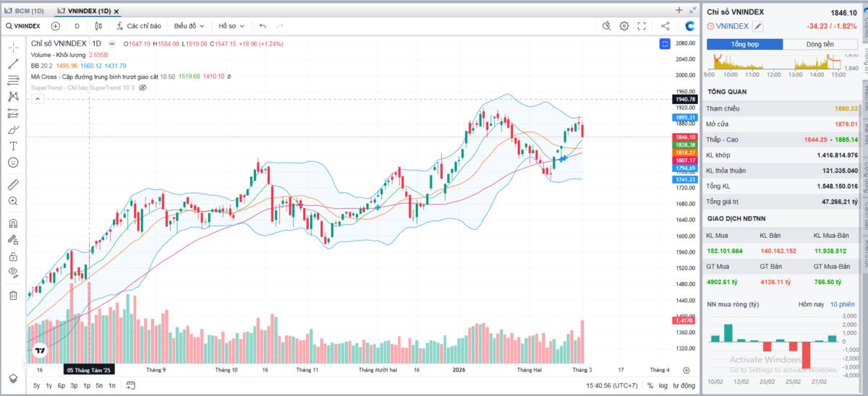Select the brush drawing tool
This screenshot has height=396, width=868.
(13, 129)
